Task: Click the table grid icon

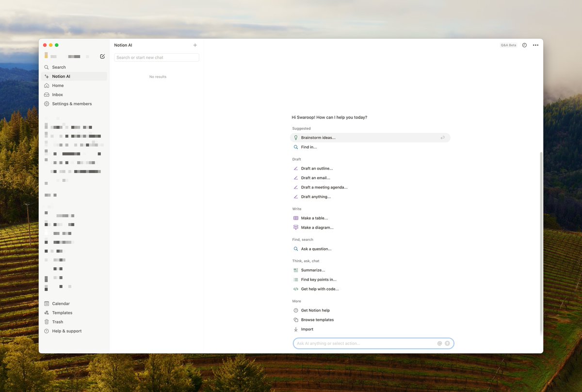Action: (296, 218)
